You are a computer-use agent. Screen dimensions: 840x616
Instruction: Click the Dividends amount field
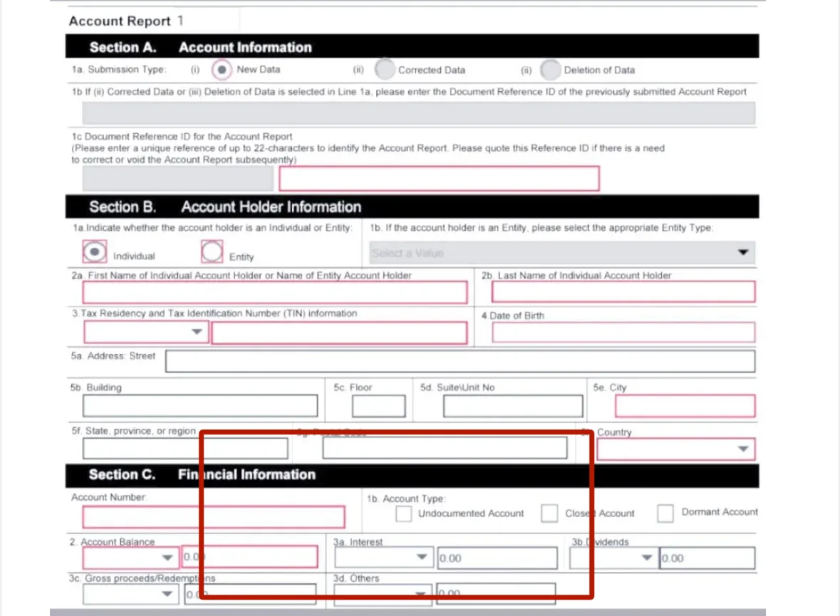click(707, 558)
